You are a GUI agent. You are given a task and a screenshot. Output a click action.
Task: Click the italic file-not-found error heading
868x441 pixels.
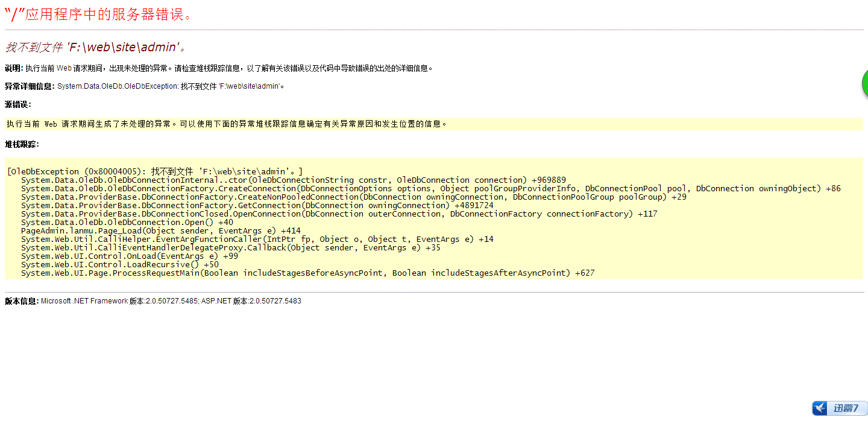96,47
